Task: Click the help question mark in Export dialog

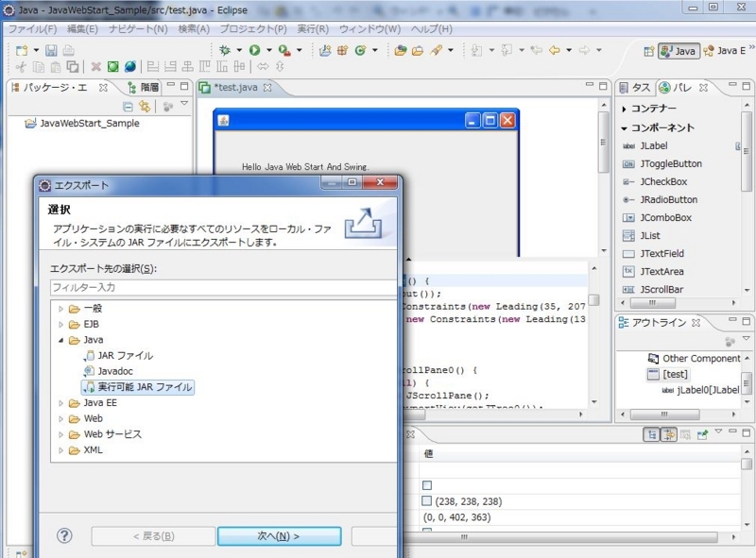Action: tap(64, 535)
